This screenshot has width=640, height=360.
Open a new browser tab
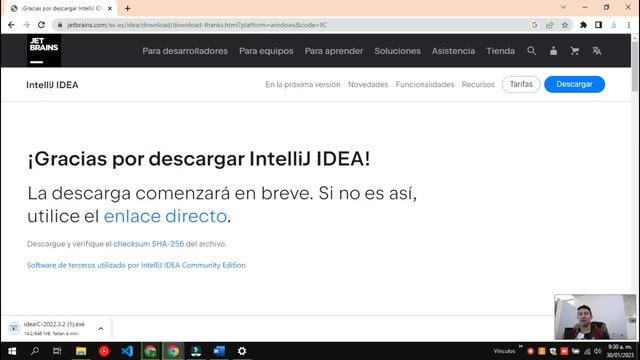(x=128, y=8)
